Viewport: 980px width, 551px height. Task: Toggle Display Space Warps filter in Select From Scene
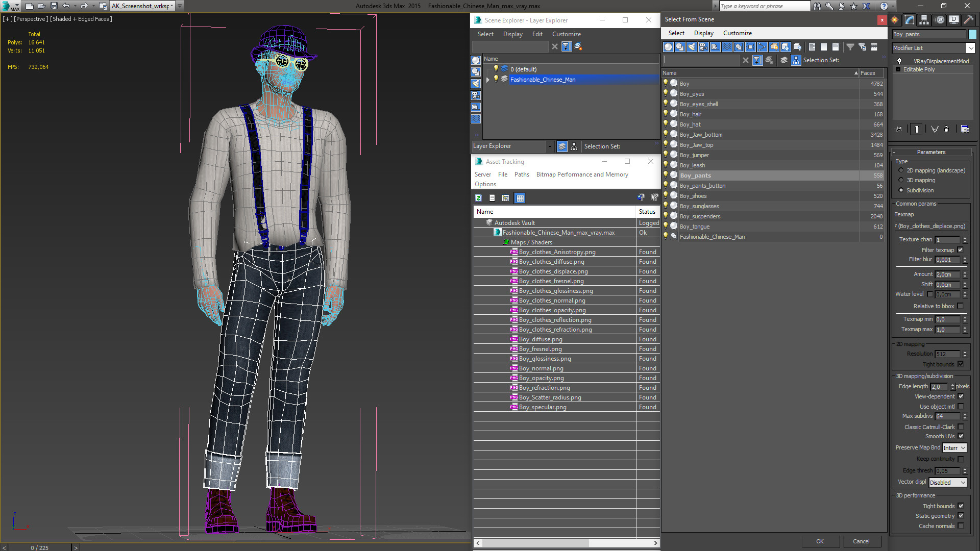pyautogui.click(x=727, y=47)
